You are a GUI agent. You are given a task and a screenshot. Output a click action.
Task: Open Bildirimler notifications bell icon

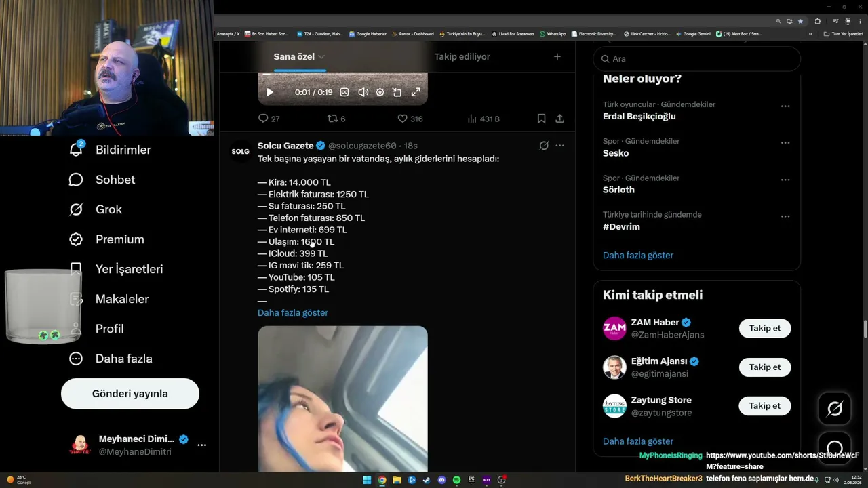coord(76,150)
